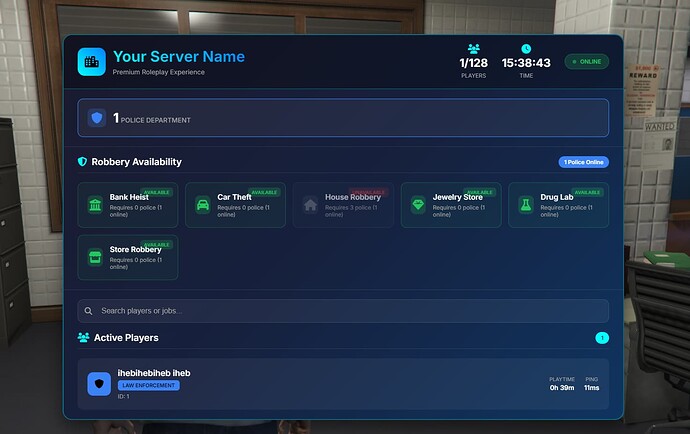
Task: Click the Drug Lab flask icon
Action: [525, 205]
